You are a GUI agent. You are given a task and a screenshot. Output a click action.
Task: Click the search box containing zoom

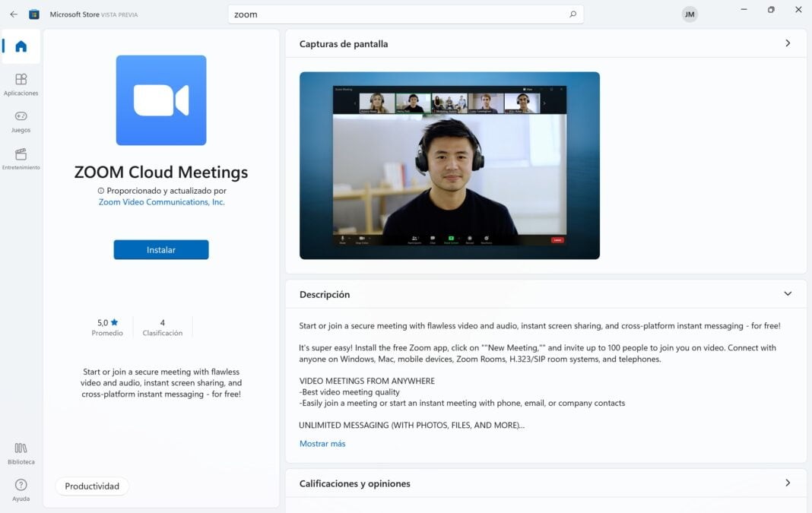[405, 14]
